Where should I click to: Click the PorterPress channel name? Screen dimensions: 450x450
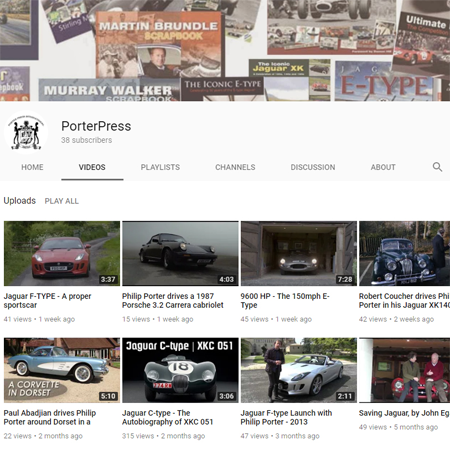(x=96, y=126)
